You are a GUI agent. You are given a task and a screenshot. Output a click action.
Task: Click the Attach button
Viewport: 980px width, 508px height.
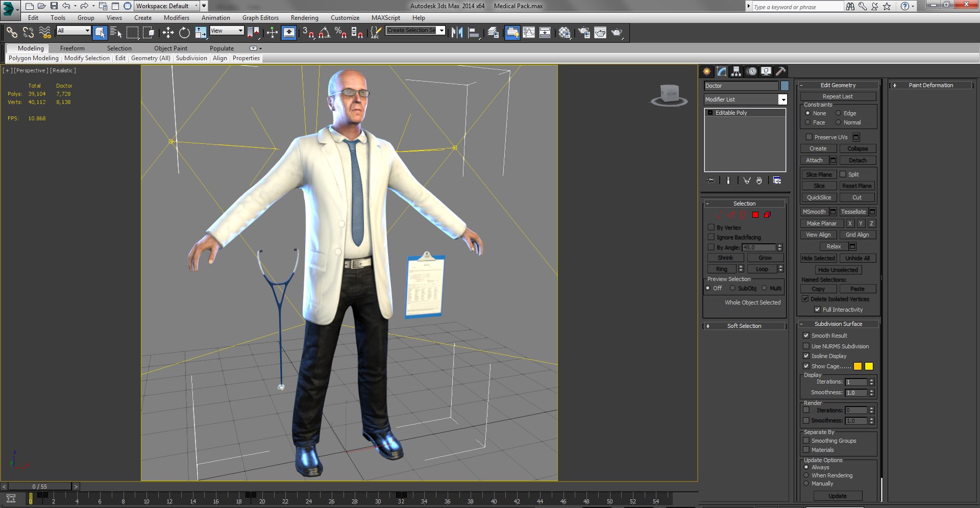(x=814, y=160)
